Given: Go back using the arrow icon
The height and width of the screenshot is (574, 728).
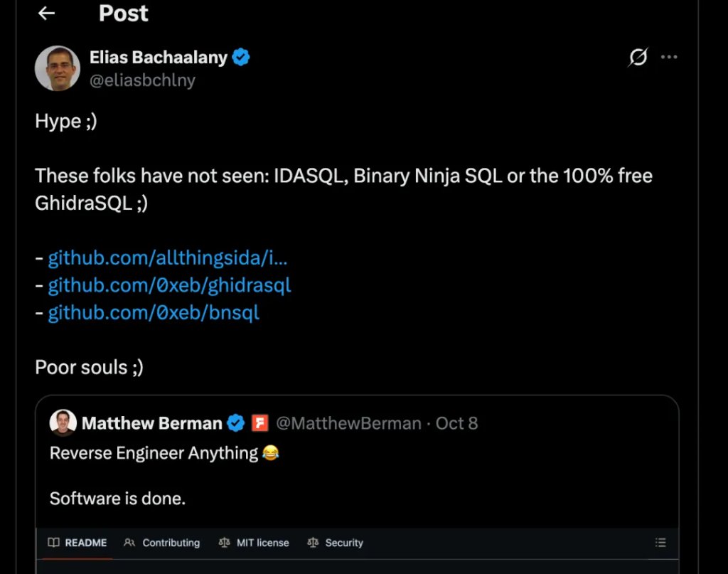Looking at the screenshot, I should coord(46,14).
